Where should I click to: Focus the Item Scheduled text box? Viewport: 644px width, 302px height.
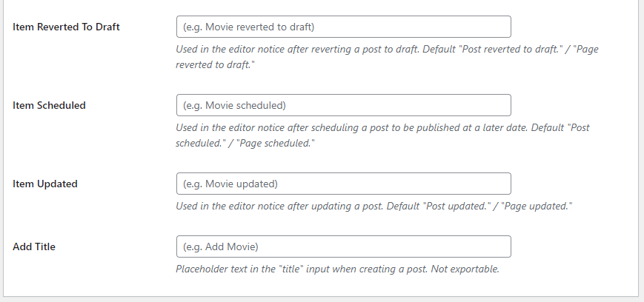(x=343, y=105)
